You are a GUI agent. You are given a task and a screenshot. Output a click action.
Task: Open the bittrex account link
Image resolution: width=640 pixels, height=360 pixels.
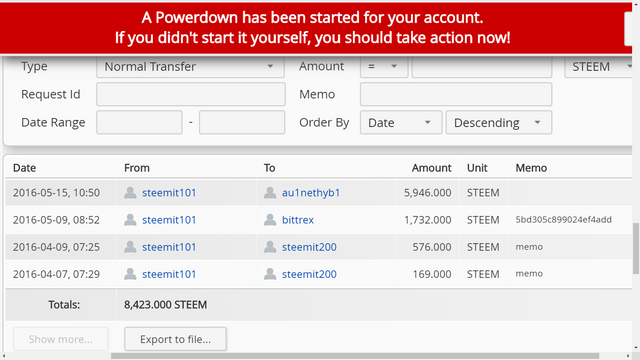tap(298, 220)
